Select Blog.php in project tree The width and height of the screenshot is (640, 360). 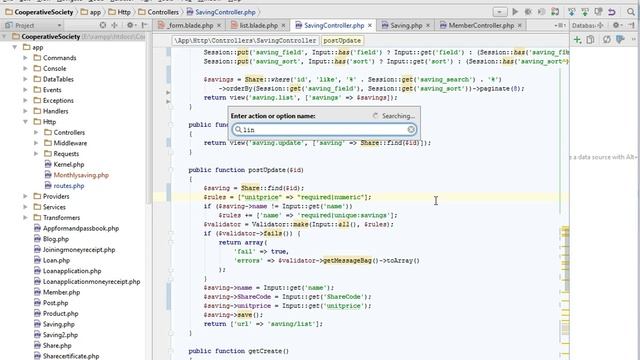click(x=56, y=239)
